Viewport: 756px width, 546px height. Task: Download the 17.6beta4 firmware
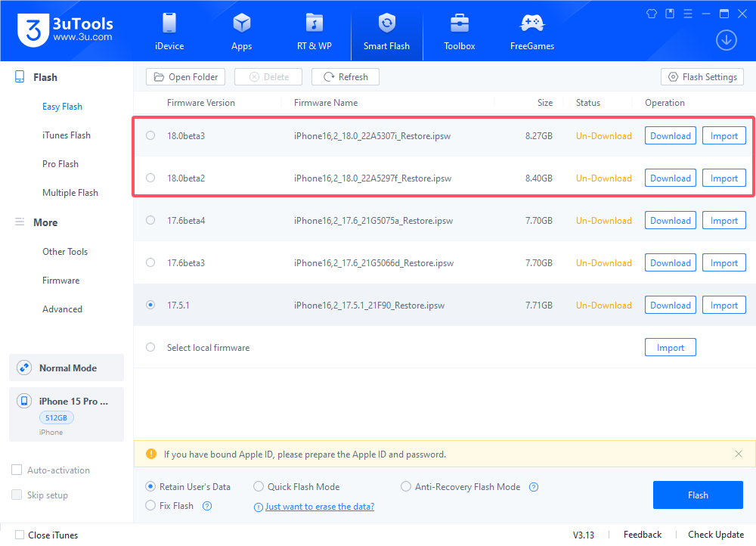[x=671, y=220]
